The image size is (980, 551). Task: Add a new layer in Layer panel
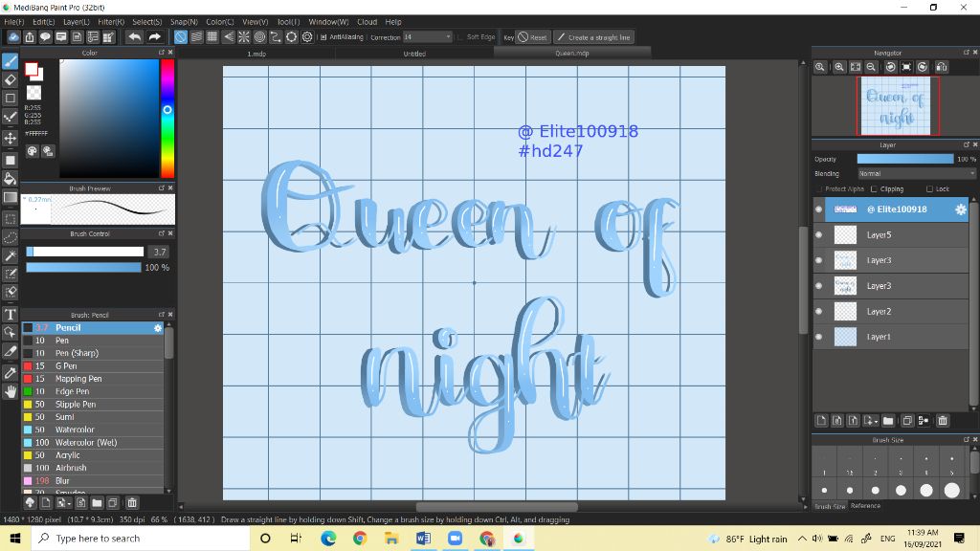coord(821,421)
